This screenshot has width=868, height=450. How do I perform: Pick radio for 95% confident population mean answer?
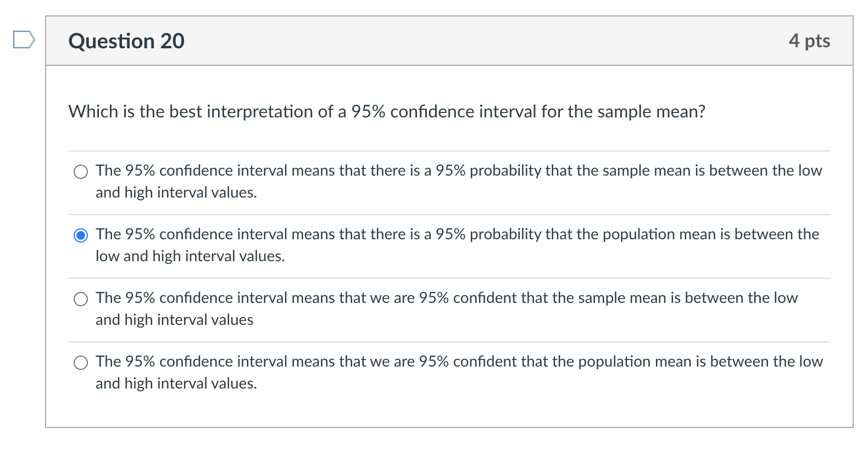click(x=81, y=363)
